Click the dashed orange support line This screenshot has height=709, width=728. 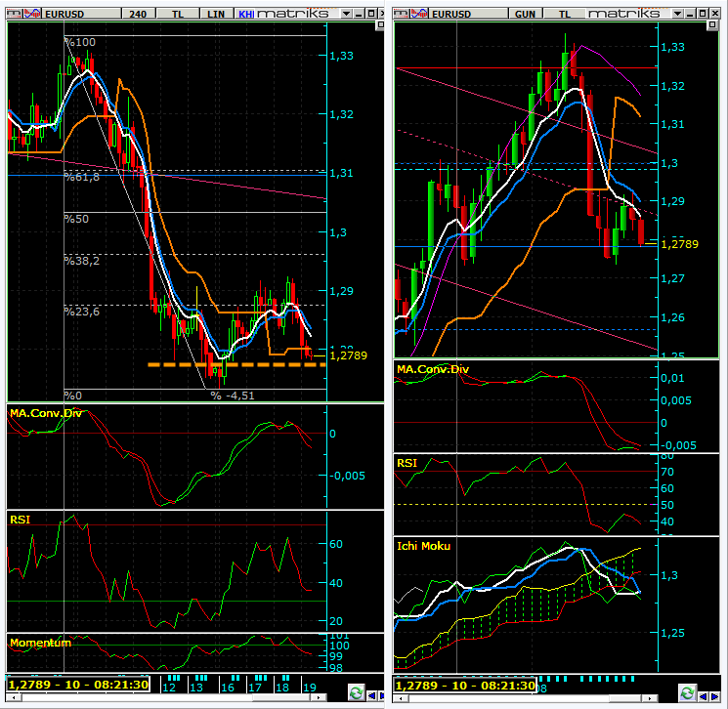pyautogui.click(x=235, y=365)
